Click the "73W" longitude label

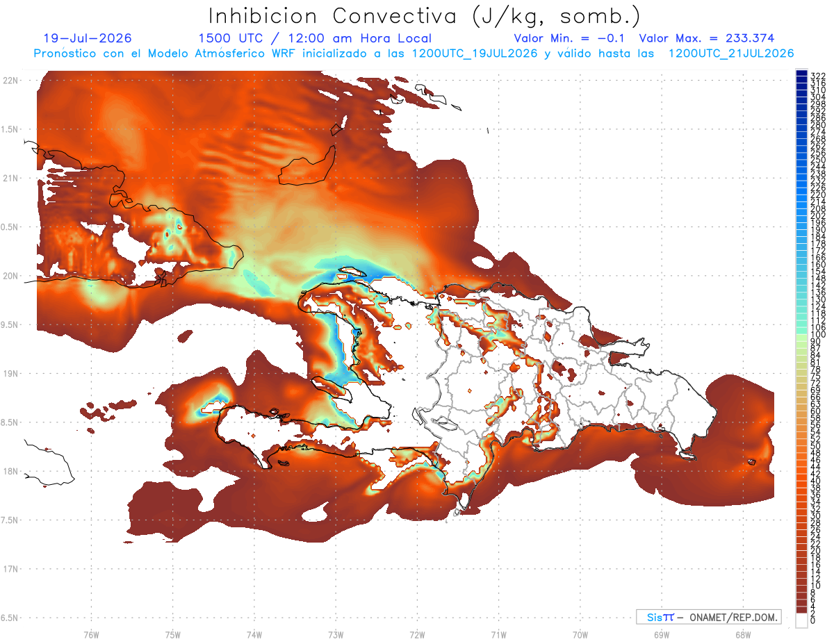pyautogui.click(x=336, y=634)
